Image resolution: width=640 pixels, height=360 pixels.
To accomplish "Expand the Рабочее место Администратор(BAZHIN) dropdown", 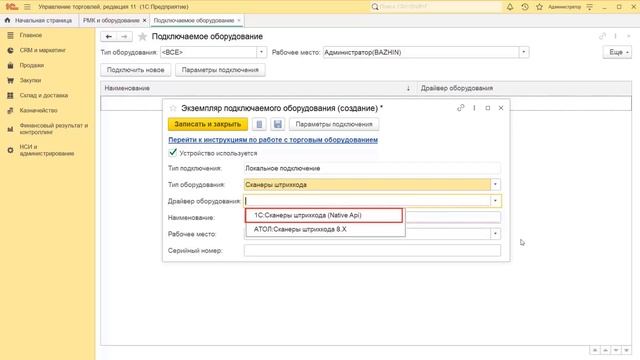I will 524,52.
